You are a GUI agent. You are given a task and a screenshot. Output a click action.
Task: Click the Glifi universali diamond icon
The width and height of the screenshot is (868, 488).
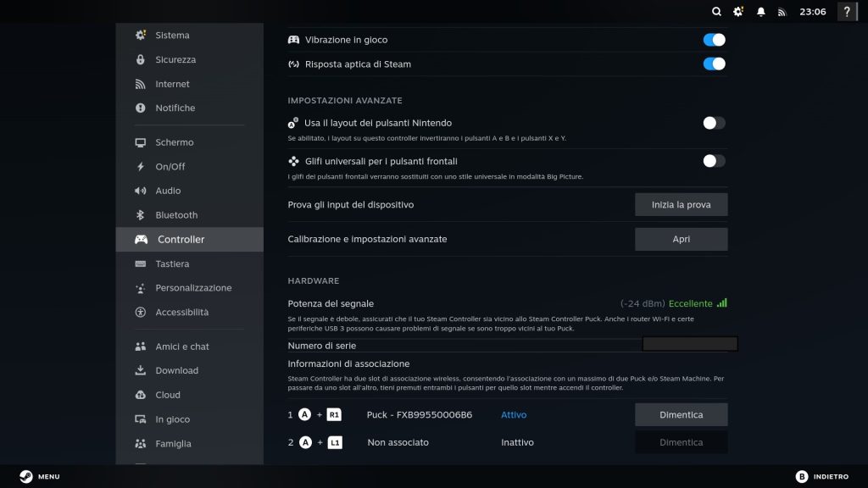pos(293,161)
